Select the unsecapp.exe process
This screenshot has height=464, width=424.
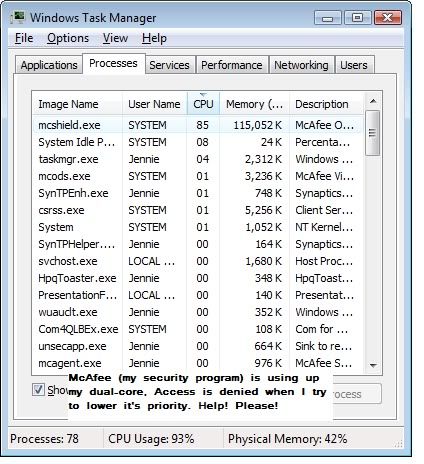click(198, 346)
